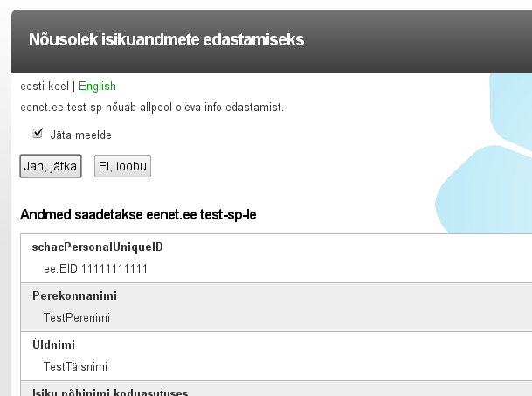Click the schacPersonalUniqueID attribute name

[x=97, y=247]
